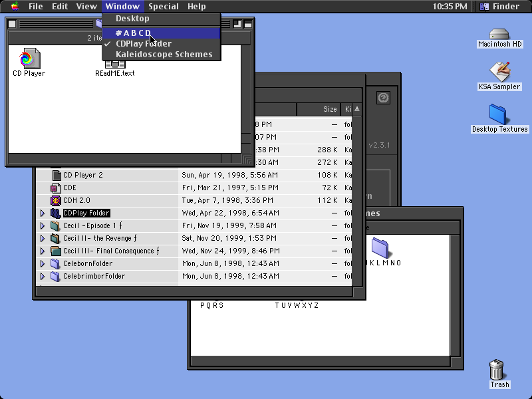The width and height of the screenshot is (532, 399).
Task: Open the CD Player application icon
Action: tap(30, 59)
